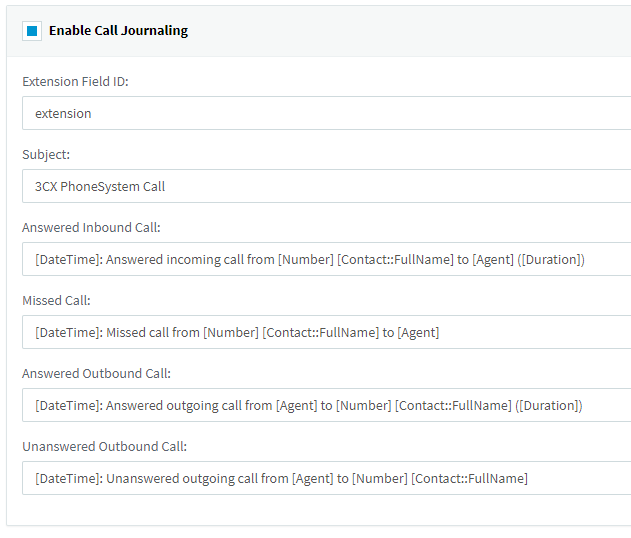Click the Answered Outbound Call template field

coord(326,406)
